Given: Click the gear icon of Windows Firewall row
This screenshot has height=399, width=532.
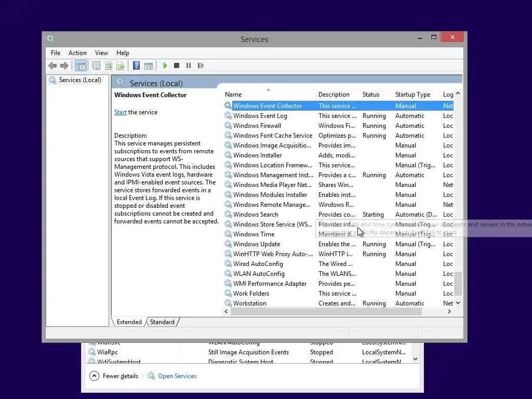Looking at the screenshot, I should (x=228, y=126).
